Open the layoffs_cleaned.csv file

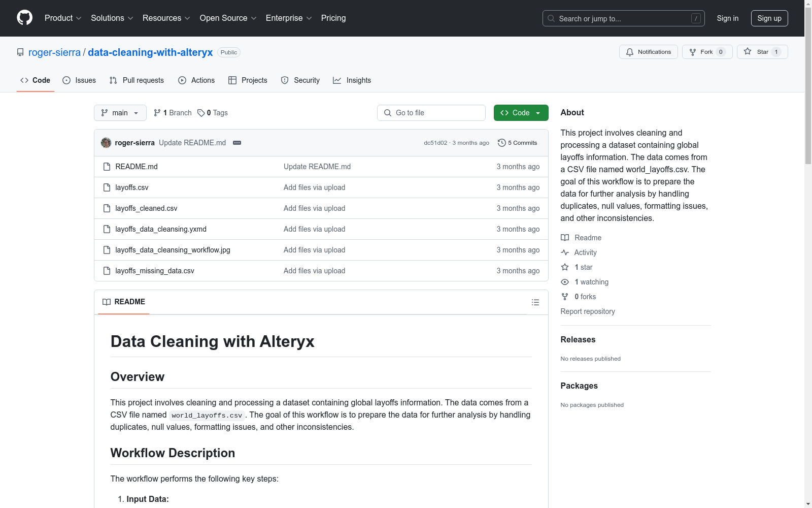coord(146,208)
